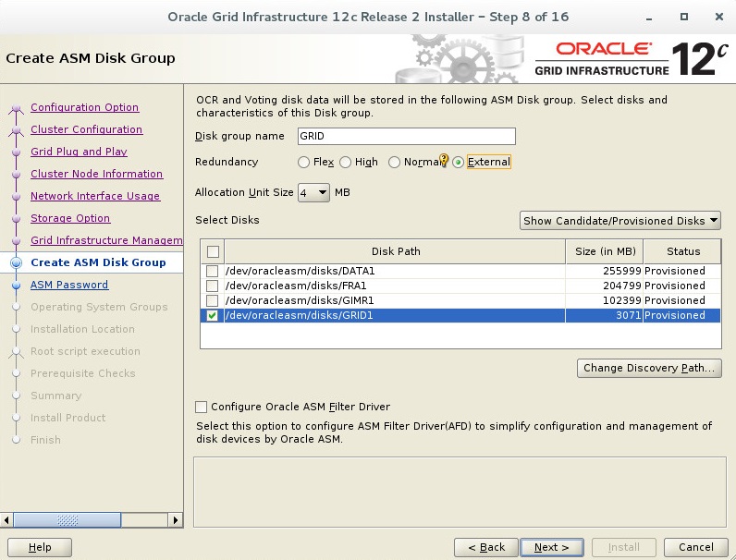Click the empty message text area

(460, 492)
